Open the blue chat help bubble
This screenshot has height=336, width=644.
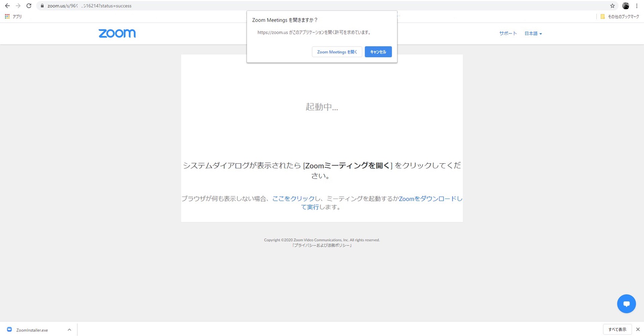pyautogui.click(x=626, y=304)
